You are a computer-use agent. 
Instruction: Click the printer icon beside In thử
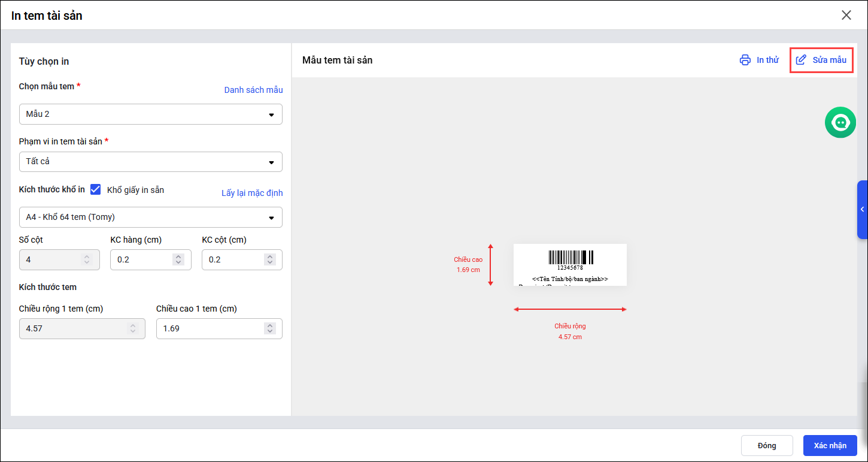[745, 60]
